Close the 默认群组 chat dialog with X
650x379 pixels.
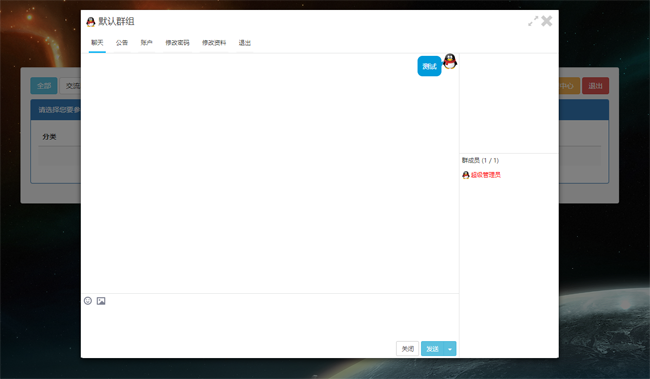[x=547, y=21]
